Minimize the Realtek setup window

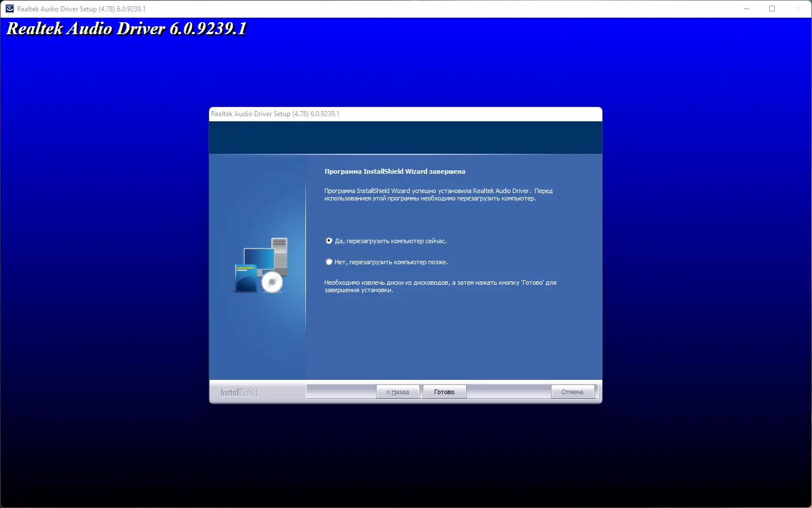(x=746, y=9)
